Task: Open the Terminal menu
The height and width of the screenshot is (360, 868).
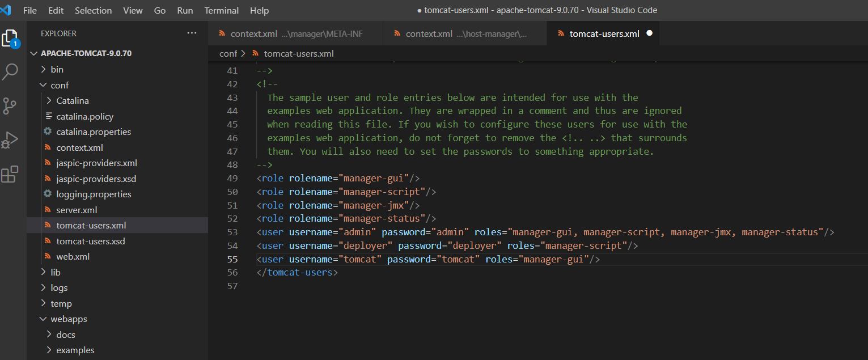Action: (222, 10)
